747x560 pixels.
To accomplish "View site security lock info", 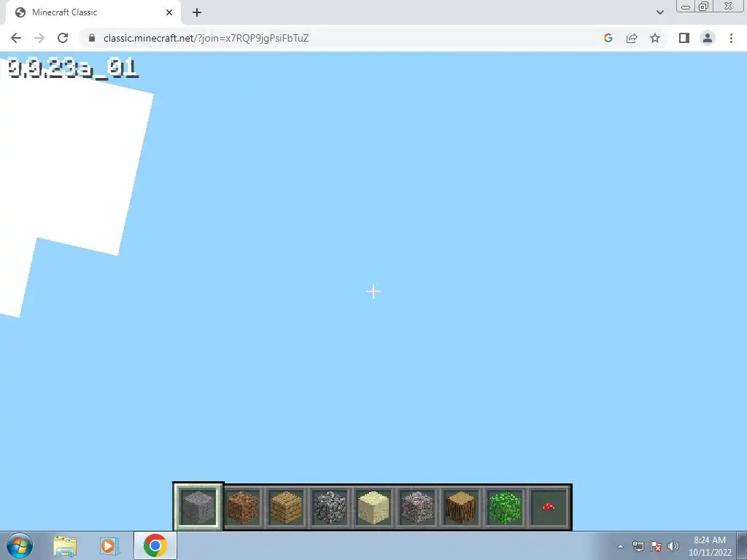I will 92,38.
